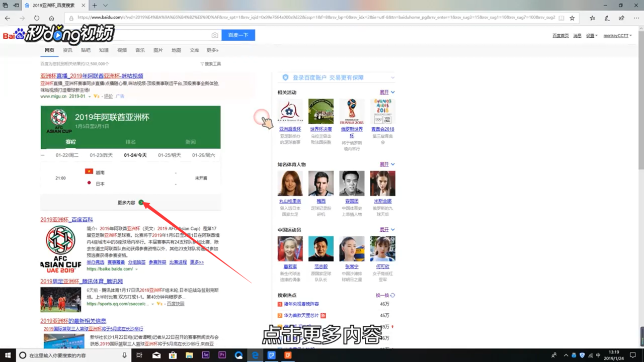
Task: Open File Explorer from taskbar
Action: tap(189, 355)
